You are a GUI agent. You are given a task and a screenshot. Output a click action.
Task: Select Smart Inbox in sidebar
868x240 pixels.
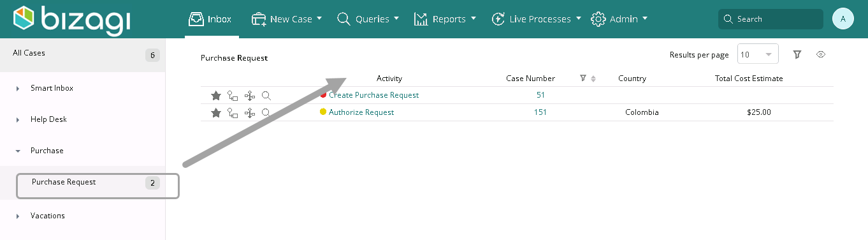52,88
